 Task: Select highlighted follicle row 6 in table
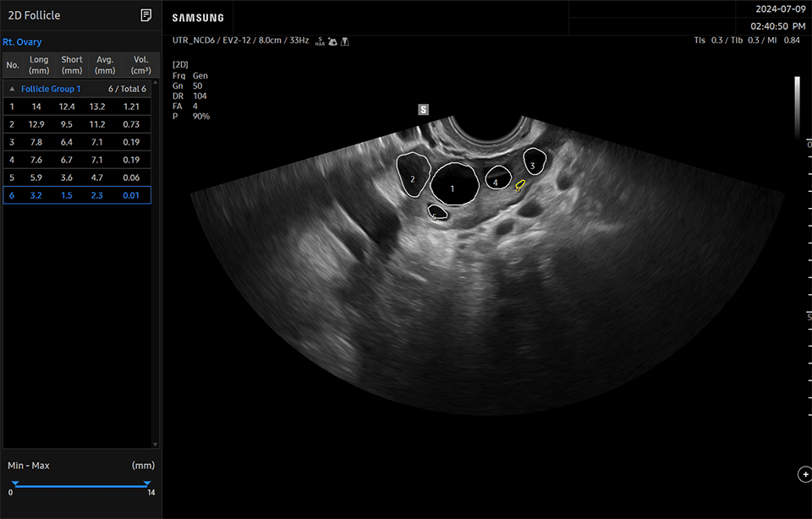point(77,195)
